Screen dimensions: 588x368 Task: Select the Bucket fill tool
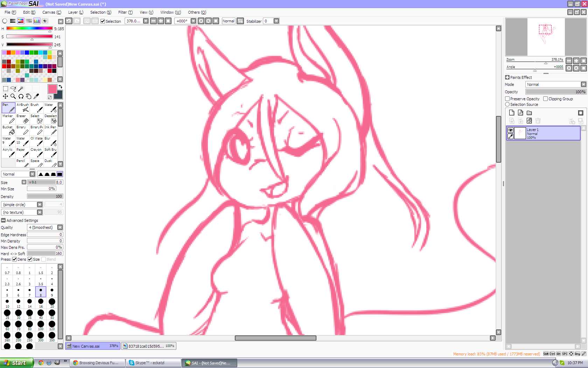point(8,130)
